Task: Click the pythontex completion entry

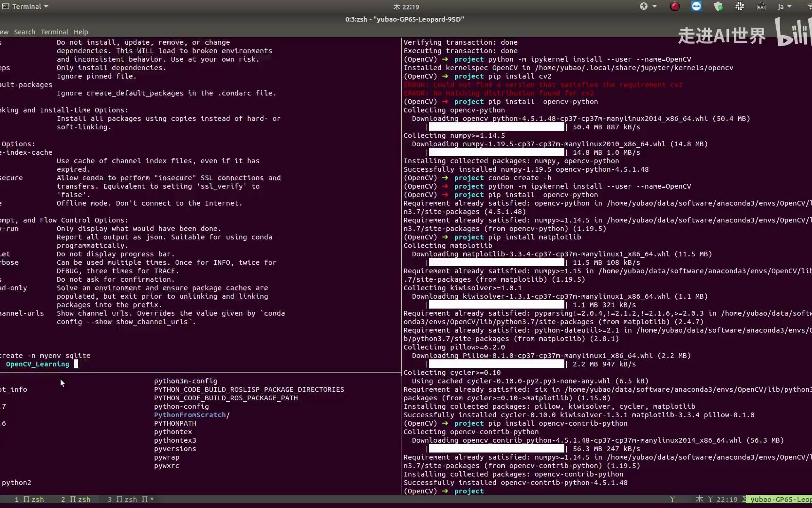Action: (x=173, y=432)
